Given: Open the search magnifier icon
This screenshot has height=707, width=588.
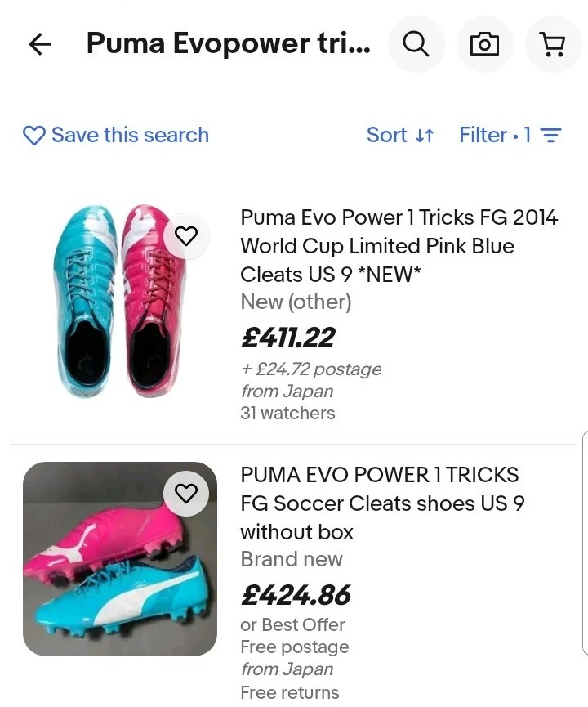Looking at the screenshot, I should click(416, 45).
